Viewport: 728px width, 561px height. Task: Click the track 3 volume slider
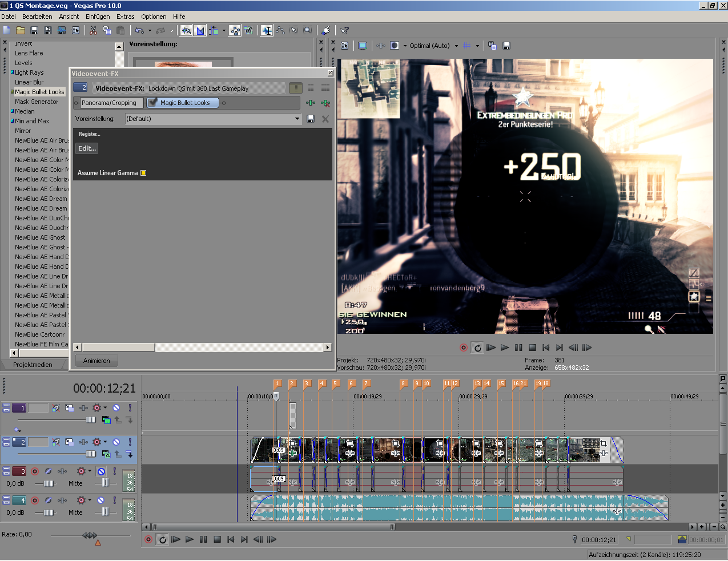point(49,483)
